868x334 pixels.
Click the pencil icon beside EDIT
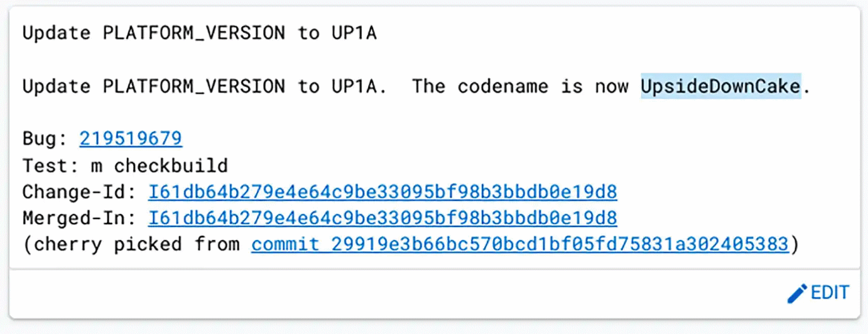[x=797, y=293]
